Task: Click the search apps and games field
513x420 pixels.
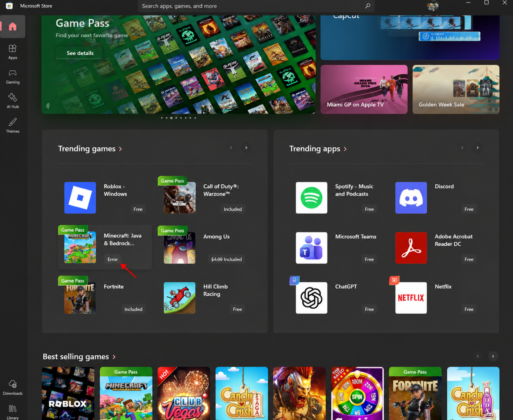Action: tap(256, 6)
